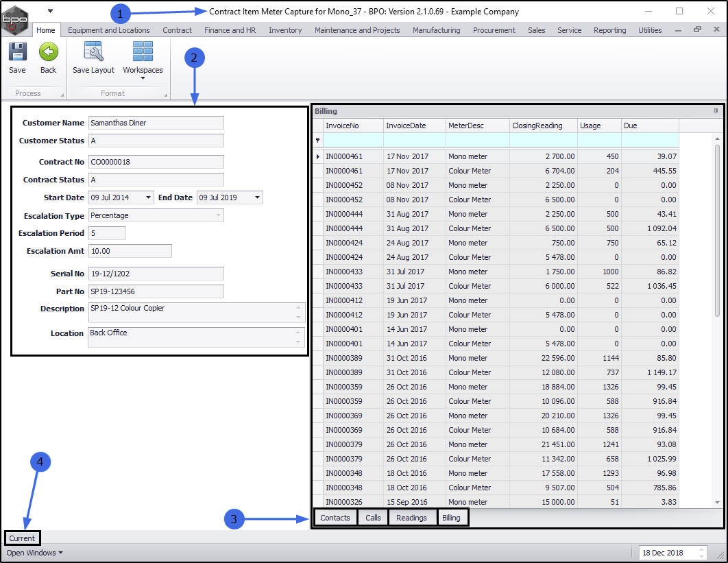Open the Equipment and Locations tab
Viewport: 728px width, 563px height.
(108, 30)
